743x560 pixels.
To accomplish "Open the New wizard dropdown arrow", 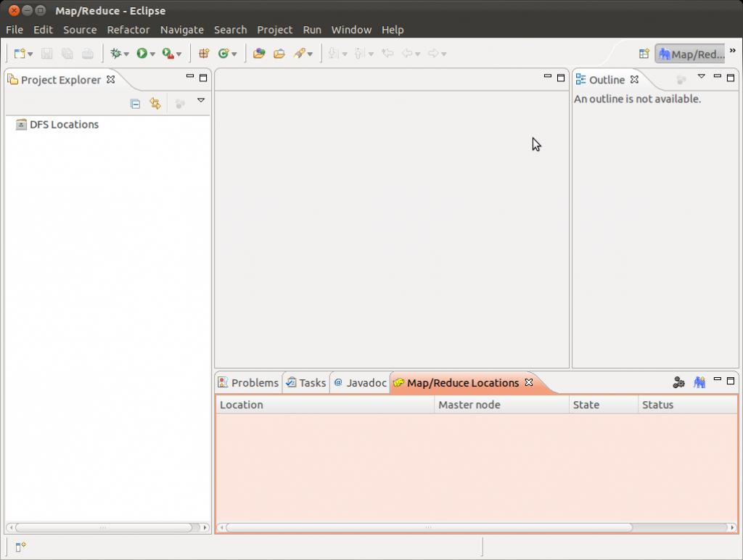I will tap(30, 54).
